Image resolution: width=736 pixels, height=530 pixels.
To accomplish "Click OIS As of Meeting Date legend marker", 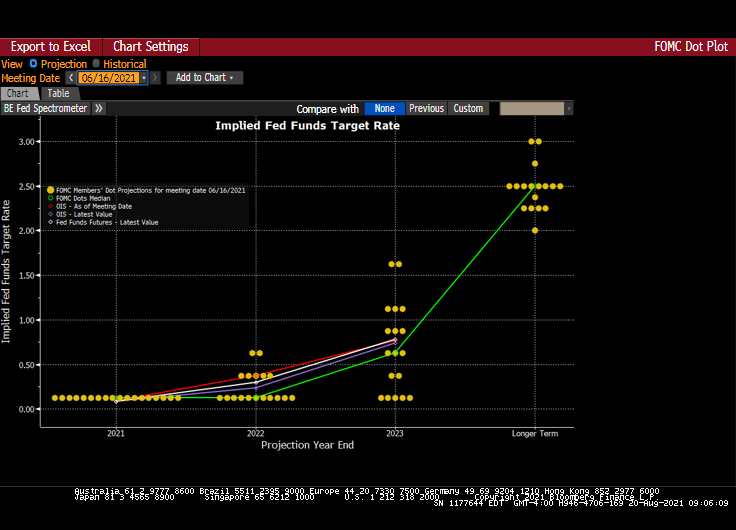I will coord(51,205).
